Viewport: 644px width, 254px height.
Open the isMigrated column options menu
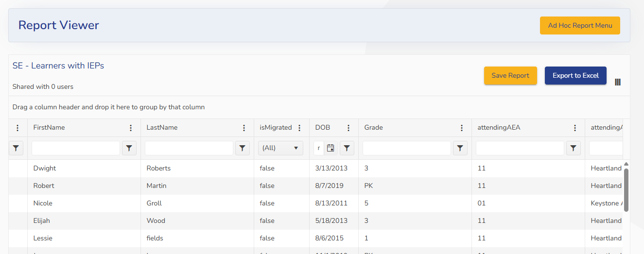[299, 128]
